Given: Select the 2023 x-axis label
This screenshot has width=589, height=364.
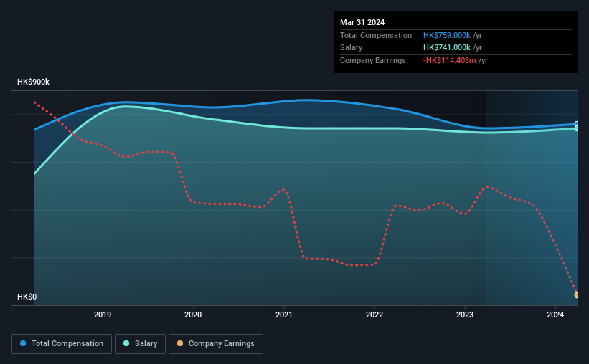Looking at the screenshot, I should [465, 315].
